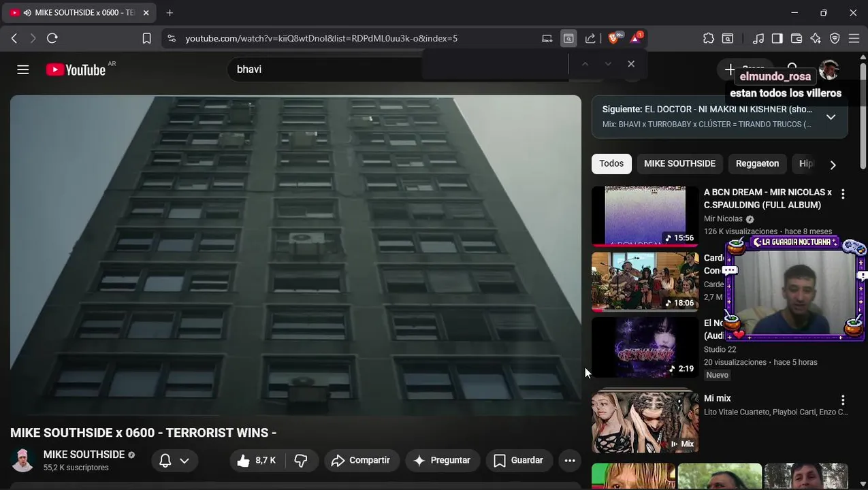Open the YouTube account avatar menu
Viewport: 868px width, 490px height.
(829, 69)
